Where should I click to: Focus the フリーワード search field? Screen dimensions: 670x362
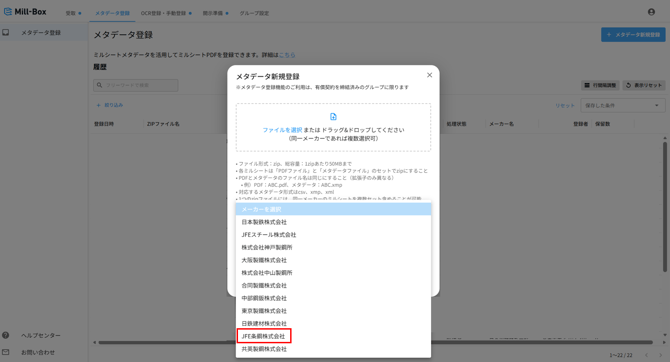click(x=136, y=85)
